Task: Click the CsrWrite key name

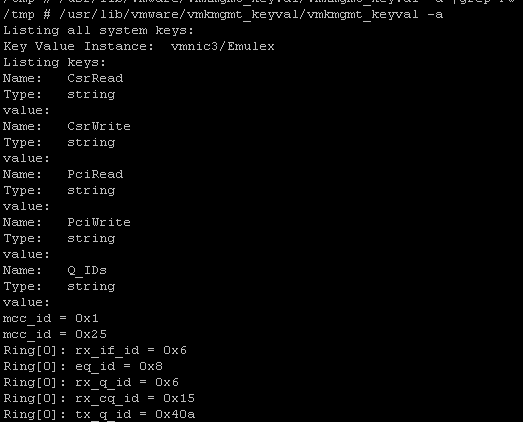Action: [99, 126]
